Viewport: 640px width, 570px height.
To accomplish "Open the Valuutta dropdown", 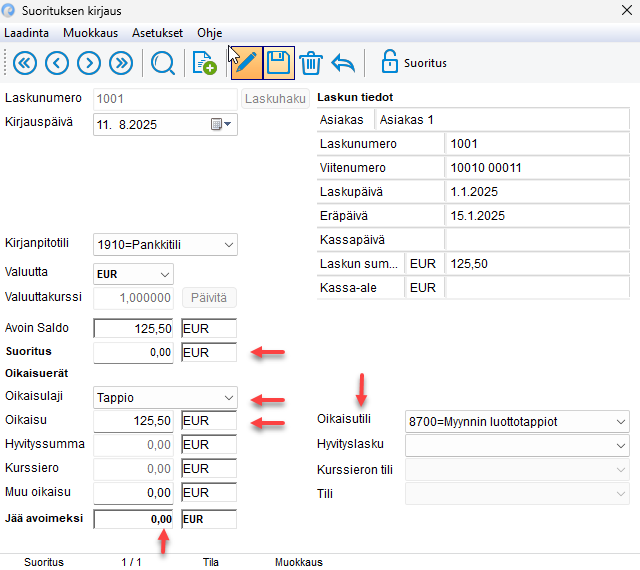I will [164, 274].
